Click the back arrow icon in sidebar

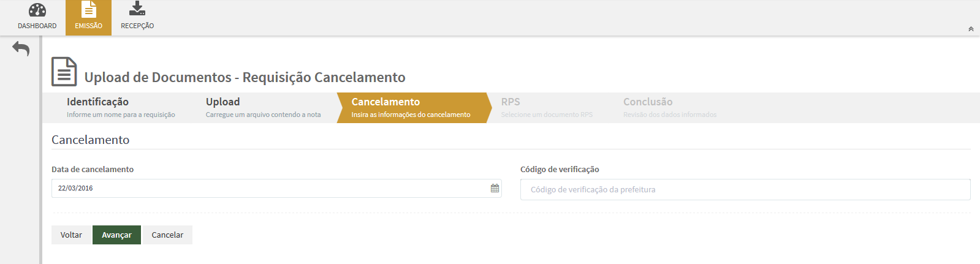[x=21, y=48]
